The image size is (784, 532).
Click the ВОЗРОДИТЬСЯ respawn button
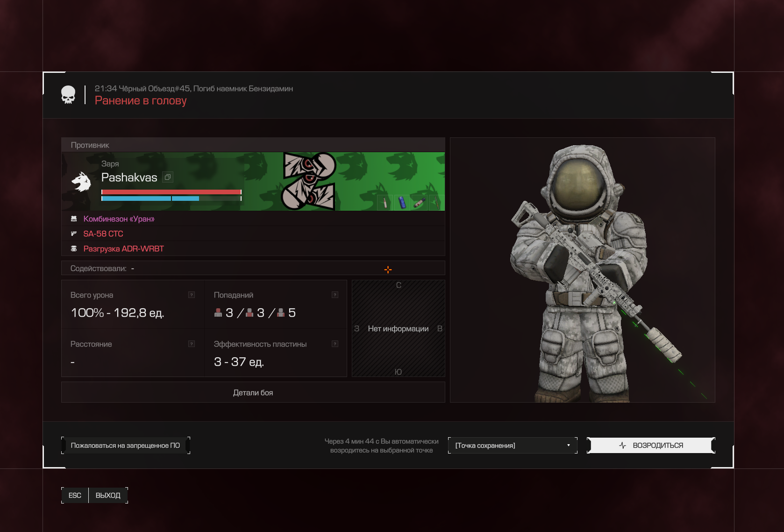pyautogui.click(x=651, y=446)
